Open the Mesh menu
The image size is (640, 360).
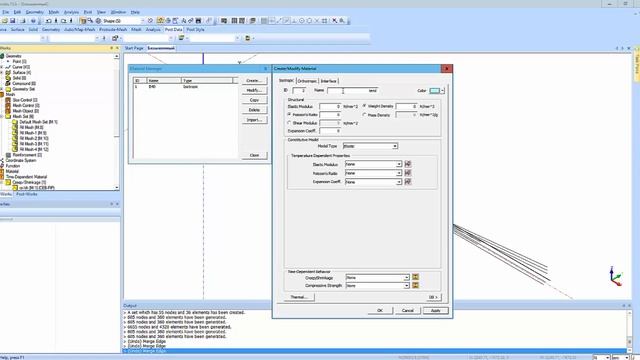point(53,12)
